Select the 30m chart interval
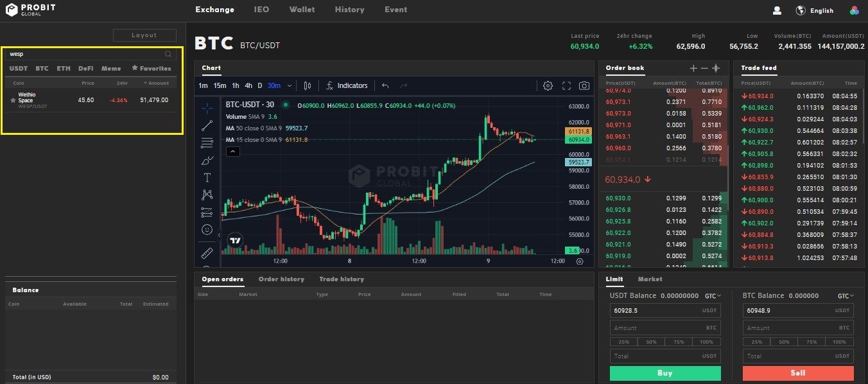The height and width of the screenshot is (384, 868). 274,85
